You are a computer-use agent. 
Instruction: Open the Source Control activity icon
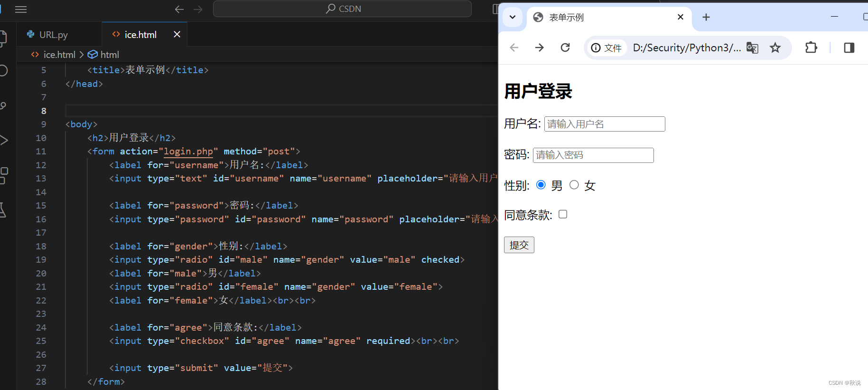3,105
